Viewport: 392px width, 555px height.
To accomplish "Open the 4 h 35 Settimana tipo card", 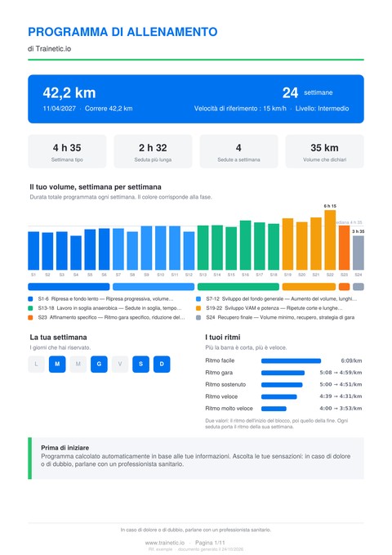I will (x=67, y=151).
